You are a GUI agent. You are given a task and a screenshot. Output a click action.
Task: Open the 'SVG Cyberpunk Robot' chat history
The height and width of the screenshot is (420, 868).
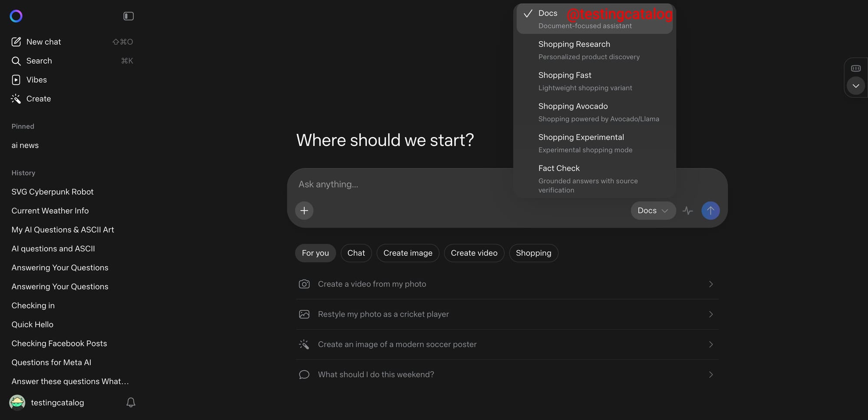(x=53, y=192)
